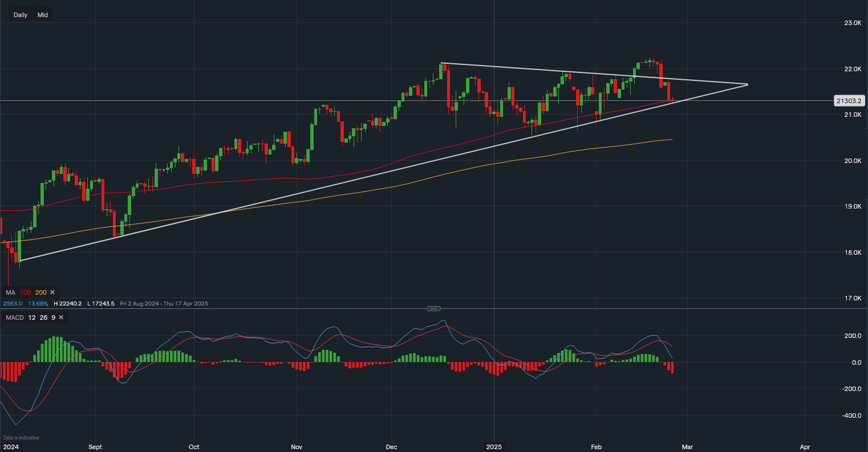Remove the MA indicator with its X icon
This screenshot has width=868, height=452.
coord(54,292)
